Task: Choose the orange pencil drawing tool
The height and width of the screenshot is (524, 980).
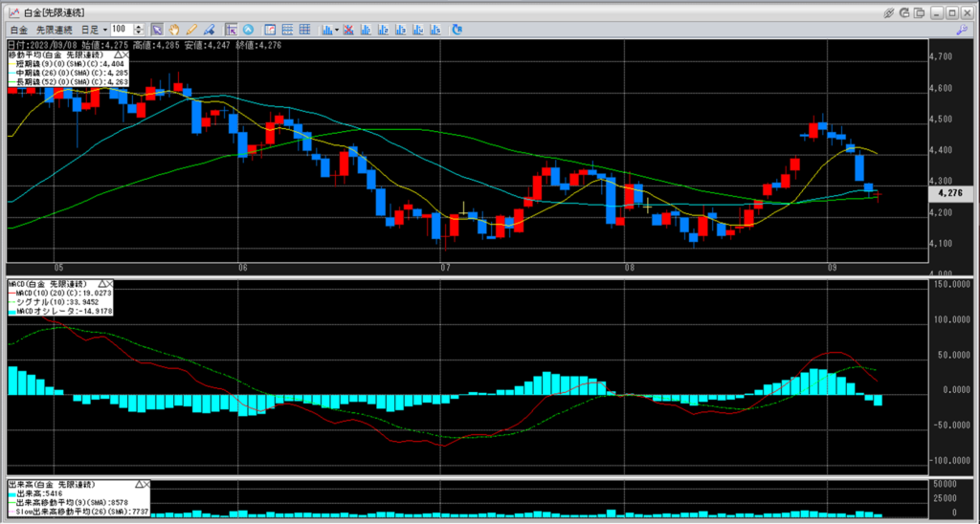Action: 191,30
